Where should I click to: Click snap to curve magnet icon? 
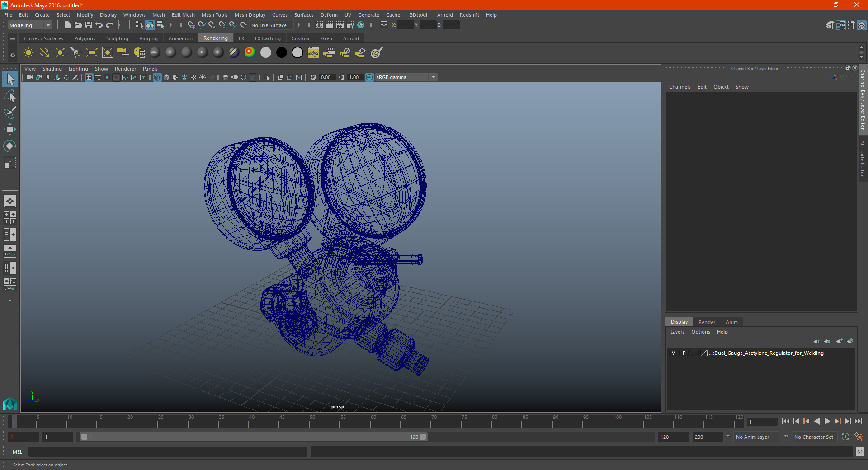[202, 25]
